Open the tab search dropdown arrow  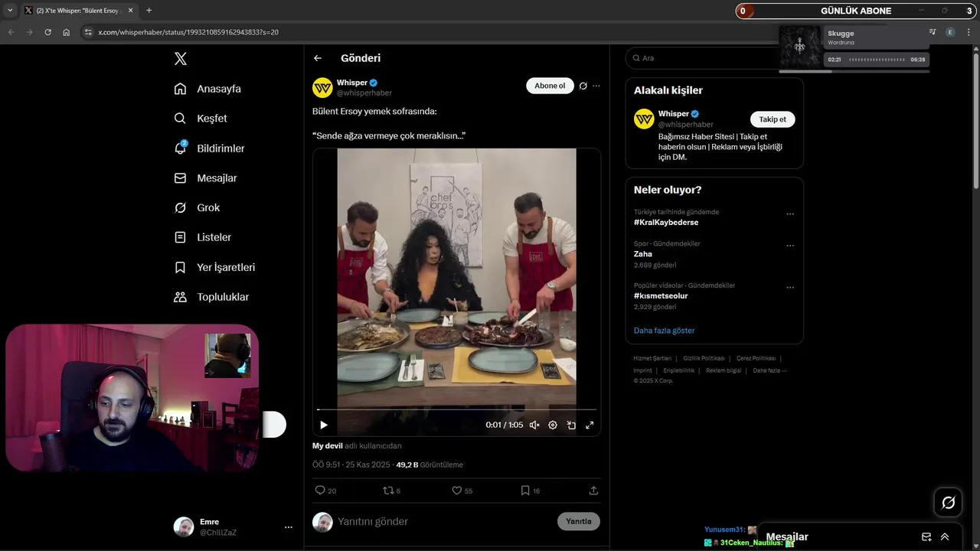point(10,11)
